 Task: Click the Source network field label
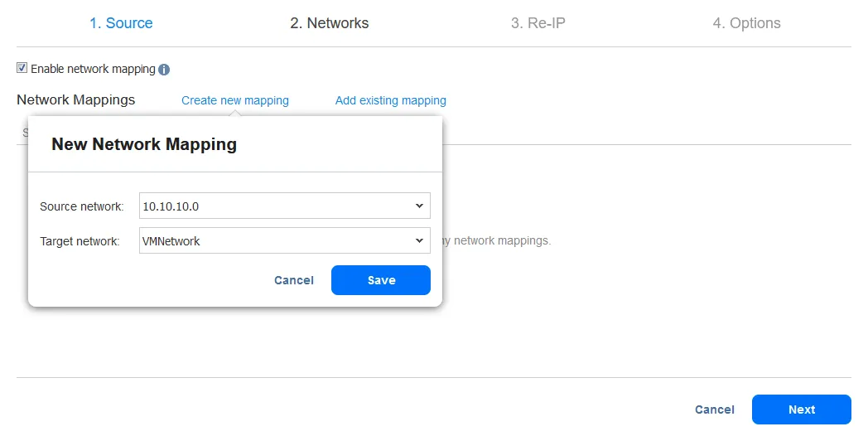(x=81, y=206)
